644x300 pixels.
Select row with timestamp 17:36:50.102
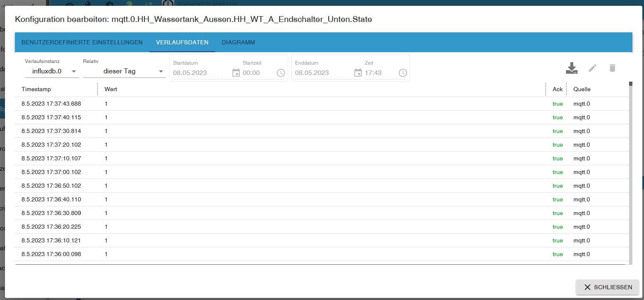click(x=322, y=186)
